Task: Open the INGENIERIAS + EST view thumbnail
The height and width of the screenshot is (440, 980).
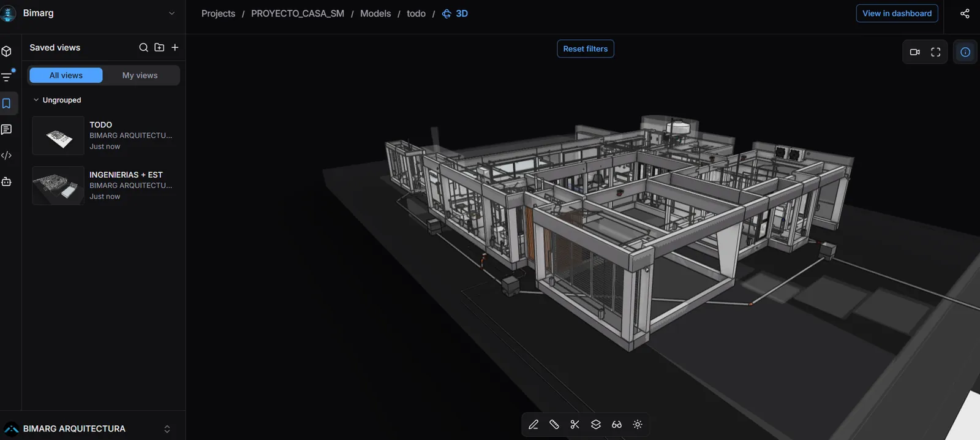Action: tap(58, 186)
